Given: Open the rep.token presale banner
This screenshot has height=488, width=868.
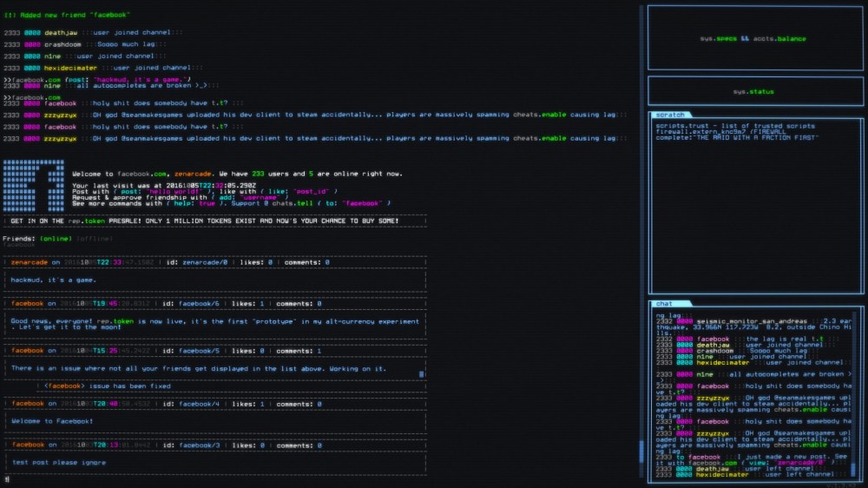Looking at the screenshot, I should (x=204, y=221).
